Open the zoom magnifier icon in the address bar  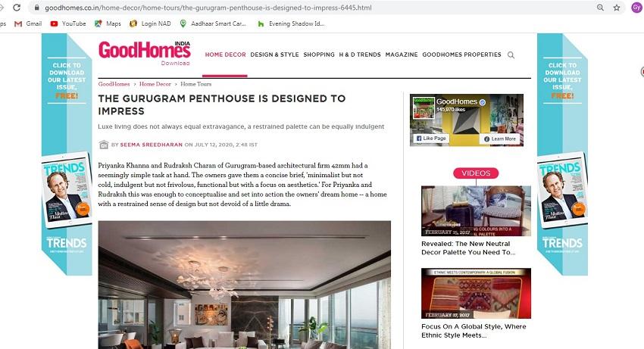tap(600, 8)
